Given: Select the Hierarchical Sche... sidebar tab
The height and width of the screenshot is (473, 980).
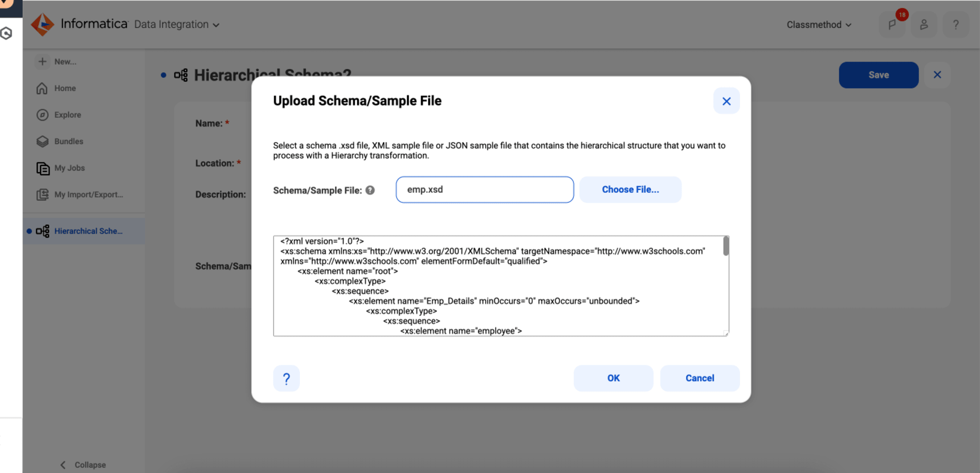Looking at the screenshot, I should 84,231.
